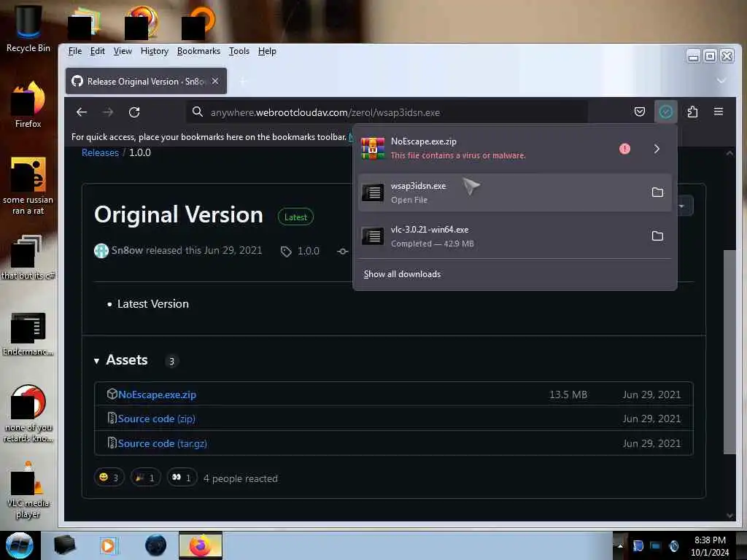747x560 pixels.
Task: Click the red malware warning badge
Action: pyautogui.click(x=624, y=149)
